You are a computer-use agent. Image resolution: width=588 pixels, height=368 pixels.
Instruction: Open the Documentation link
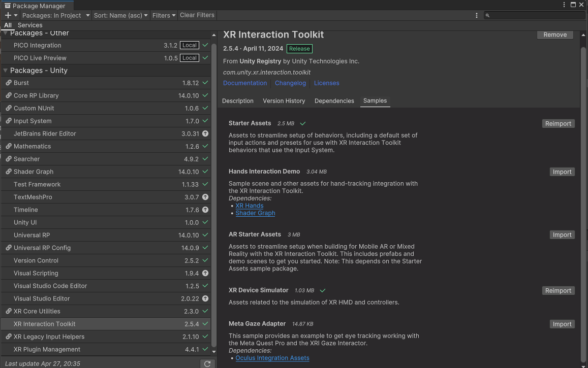[245, 83]
